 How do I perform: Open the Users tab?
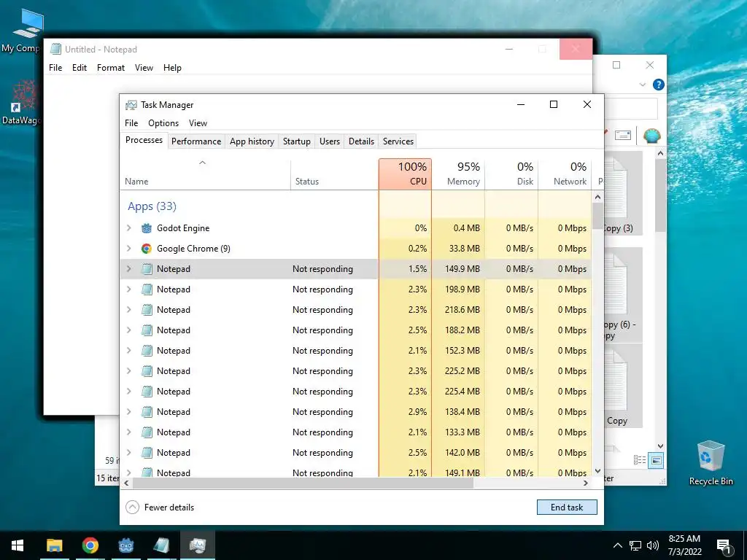click(330, 141)
